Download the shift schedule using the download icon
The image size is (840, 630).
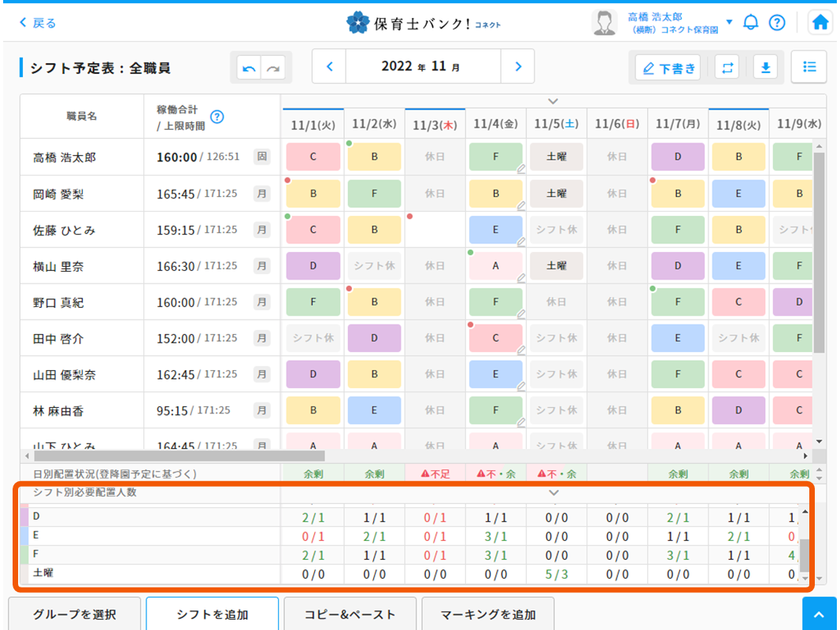[765, 68]
